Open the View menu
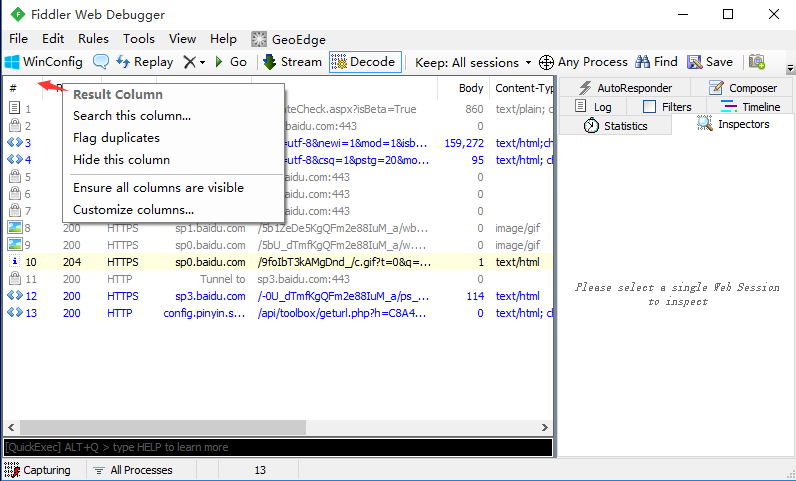The image size is (796, 481). click(182, 39)
